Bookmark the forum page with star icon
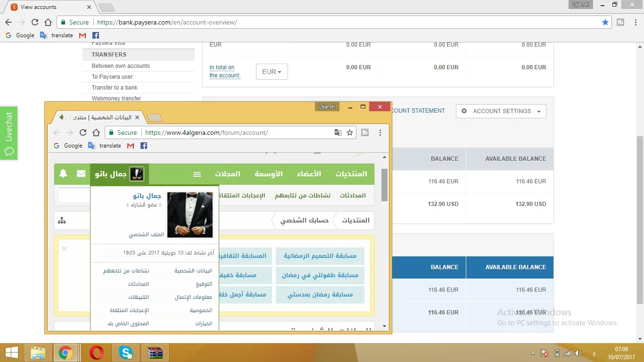The image size is (644, 362). [350, 133]
